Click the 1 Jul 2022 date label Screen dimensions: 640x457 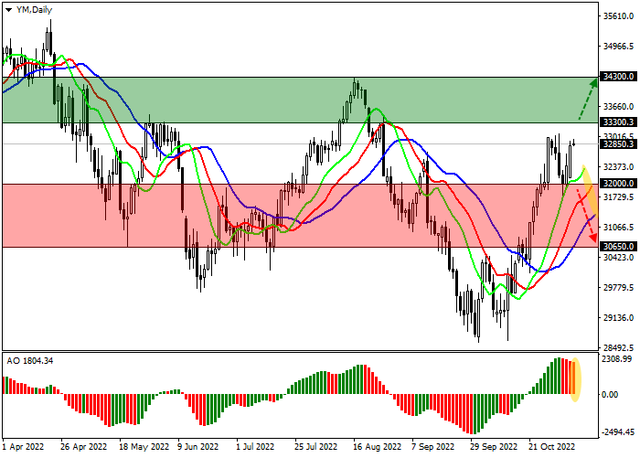[255, 447]
